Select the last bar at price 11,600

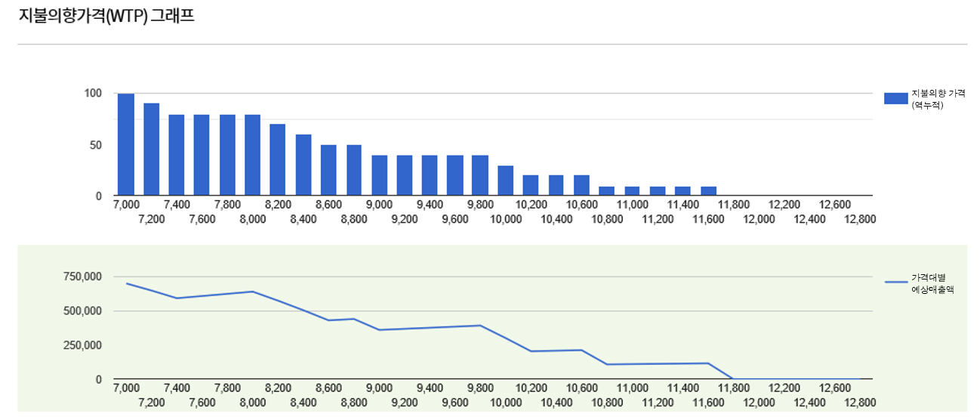[708, 190]
